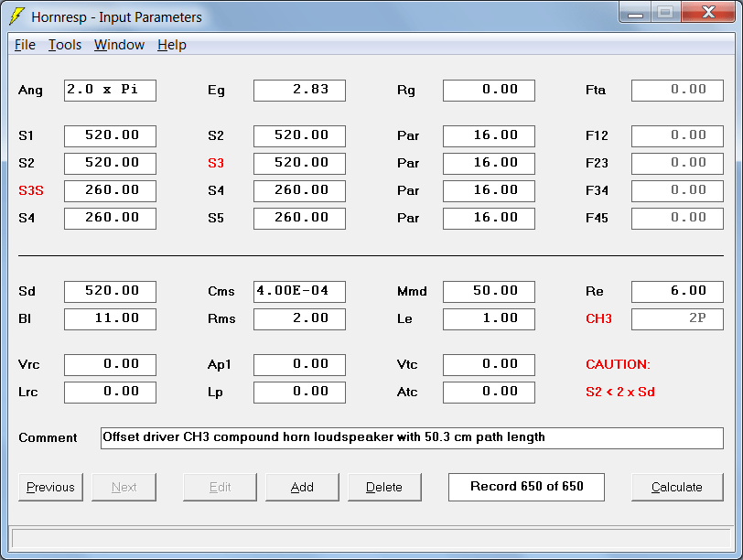Click the Lp input field
The width and height of the screenshot is (743, 560).
pyautogui.click(x=299, y=393)
